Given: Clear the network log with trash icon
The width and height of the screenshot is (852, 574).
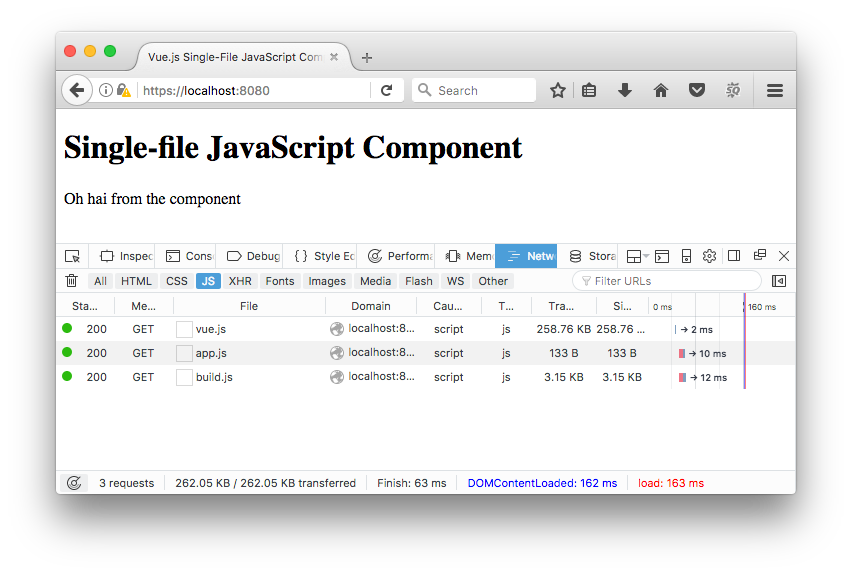Looking at the screenshot, I should pos(71,281).
